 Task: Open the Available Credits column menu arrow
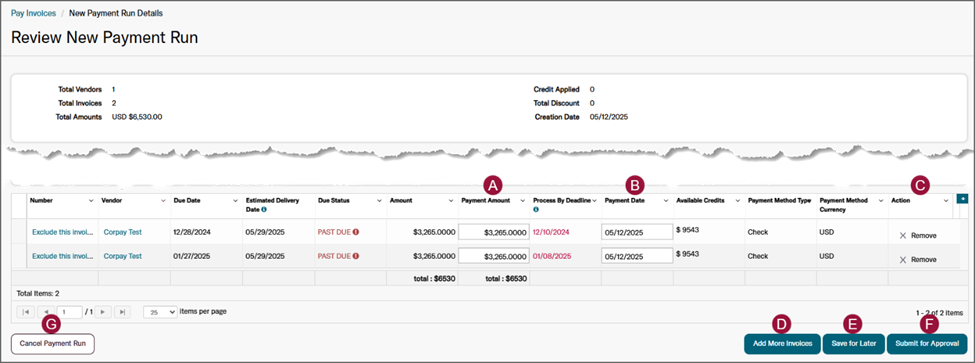738,201
